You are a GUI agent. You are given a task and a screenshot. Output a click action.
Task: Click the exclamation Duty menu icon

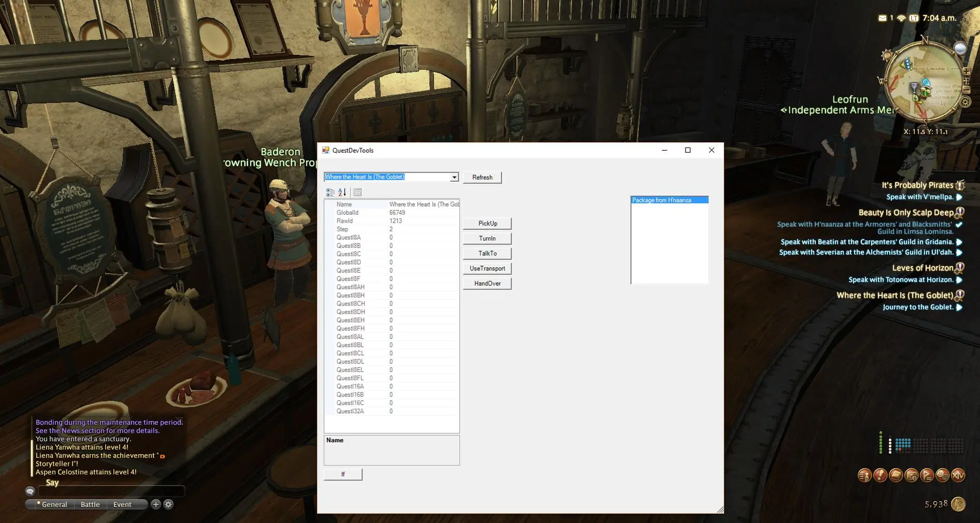tap(880, 475)
